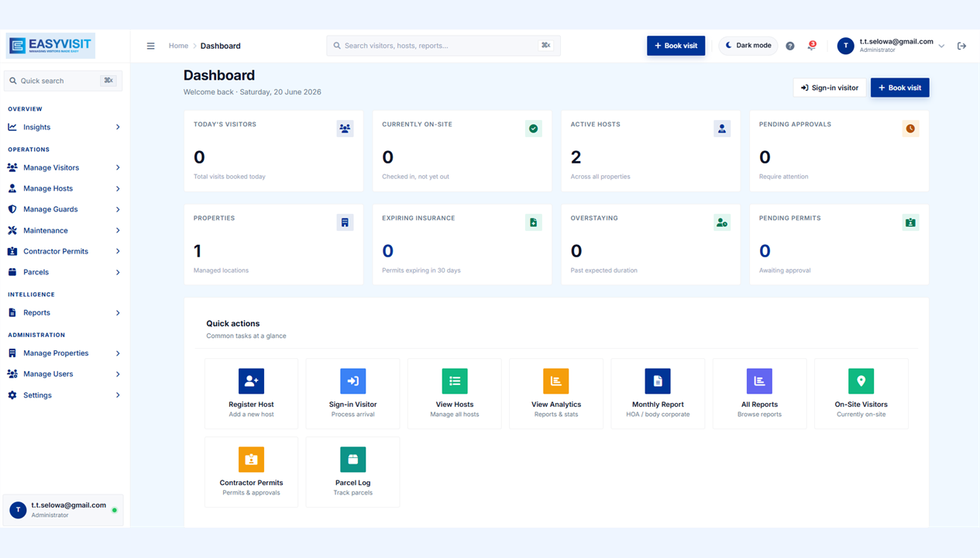
Task: Click the sidebar footer user avatar
Action: pyautogui.click(x=18, y=510)
